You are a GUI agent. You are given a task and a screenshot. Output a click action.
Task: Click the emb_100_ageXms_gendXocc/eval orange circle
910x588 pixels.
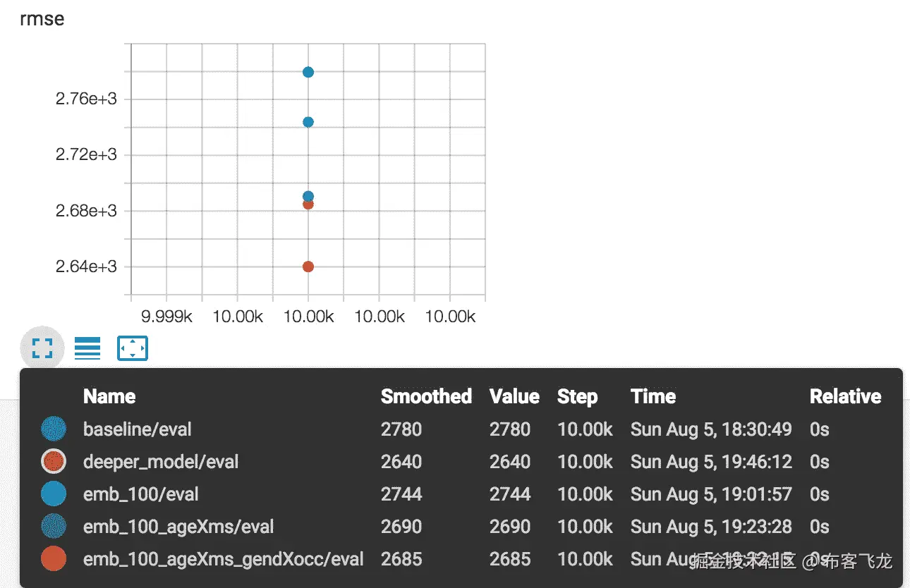click(x=54, y=558)
